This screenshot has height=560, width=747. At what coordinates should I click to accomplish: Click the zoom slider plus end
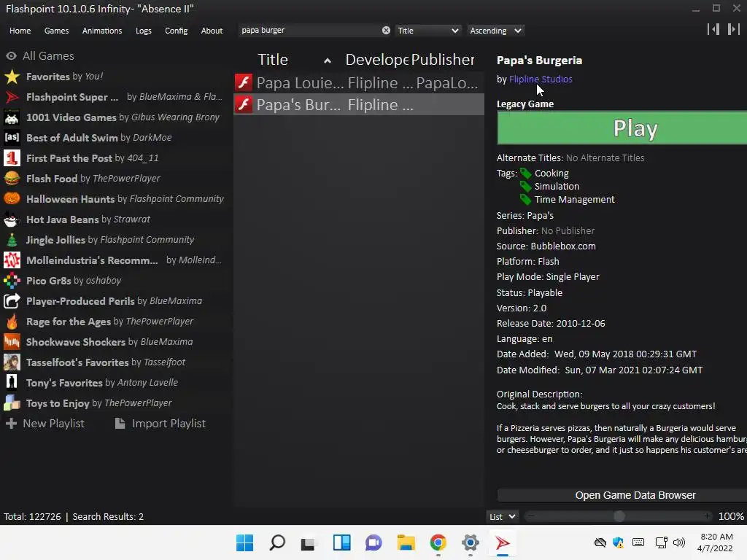[708, 516]
